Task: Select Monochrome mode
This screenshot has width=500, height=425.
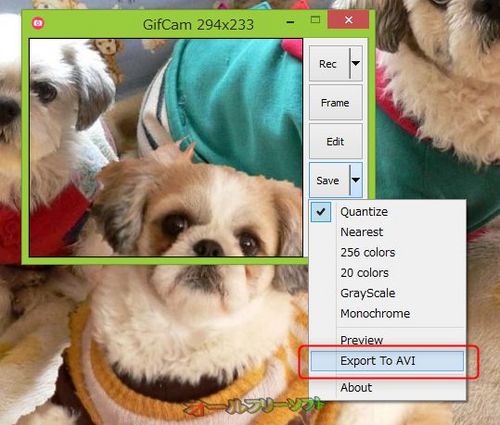Action: 387,313
